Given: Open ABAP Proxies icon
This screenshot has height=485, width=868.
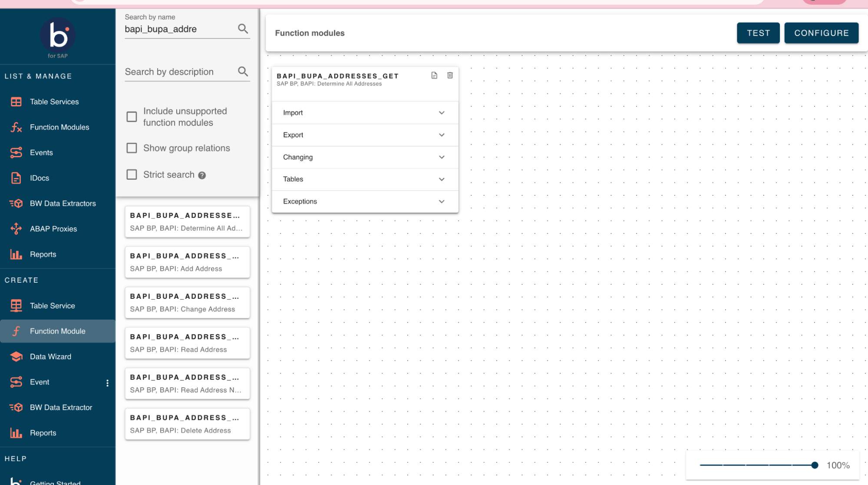Looking at the screenshot, I should click(x=16, y=229).
